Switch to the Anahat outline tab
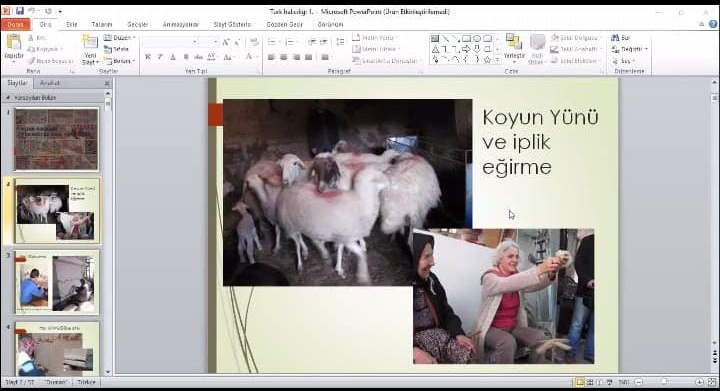The width and height of the screenshot is (720, 391). (50, 83)
